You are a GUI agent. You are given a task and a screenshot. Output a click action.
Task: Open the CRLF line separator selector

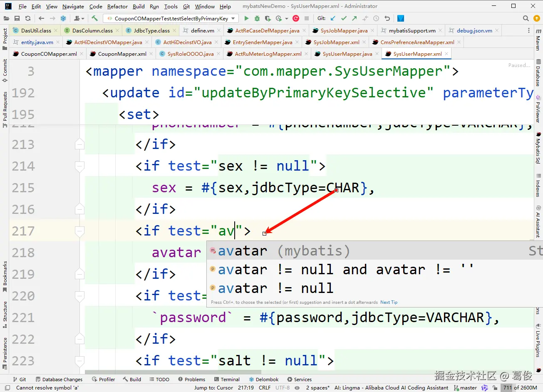pyautogui.click(x=265, y=387)
